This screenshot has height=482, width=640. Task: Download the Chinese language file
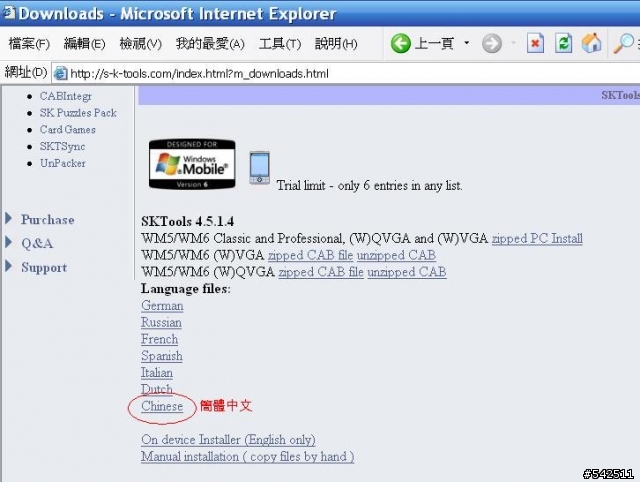pos(162,406)
